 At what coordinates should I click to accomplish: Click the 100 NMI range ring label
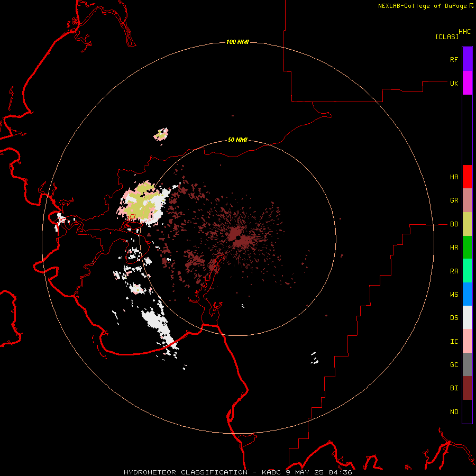tap(237, 42)
